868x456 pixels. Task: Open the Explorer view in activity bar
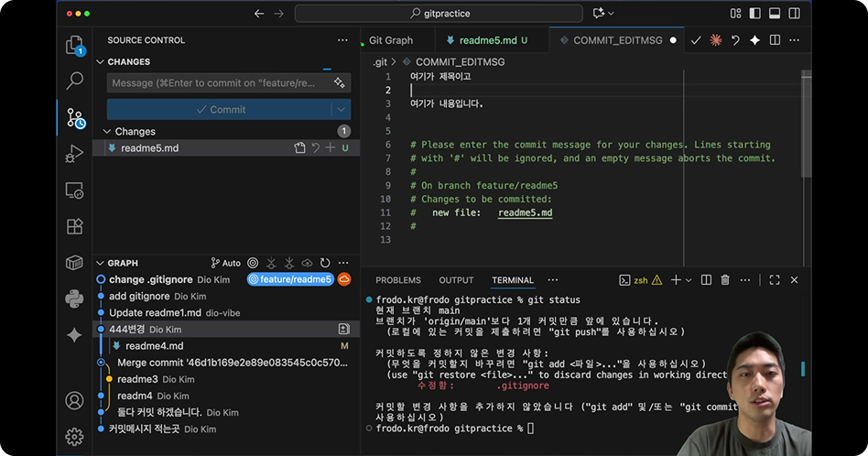(x=74, y=45)
